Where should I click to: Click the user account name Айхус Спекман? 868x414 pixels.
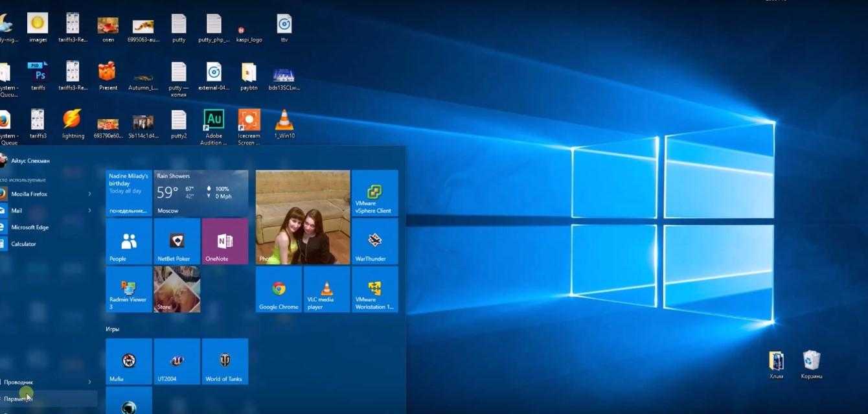click(30, 160)
